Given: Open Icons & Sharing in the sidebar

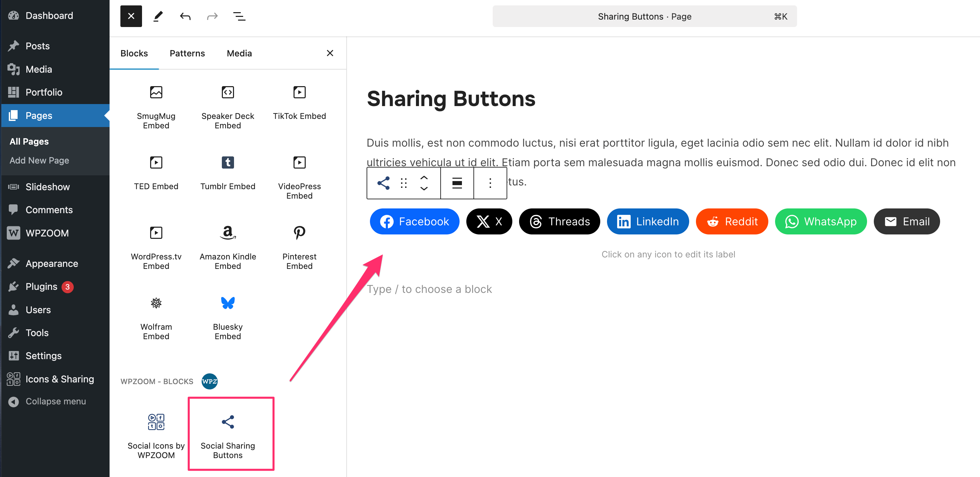Looking at the screenshot, I should click(x=55, y=379).
